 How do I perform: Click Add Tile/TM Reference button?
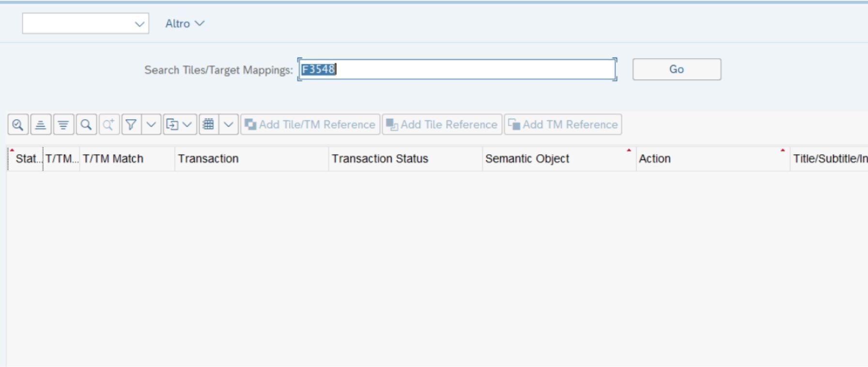[x=310, y=125]
